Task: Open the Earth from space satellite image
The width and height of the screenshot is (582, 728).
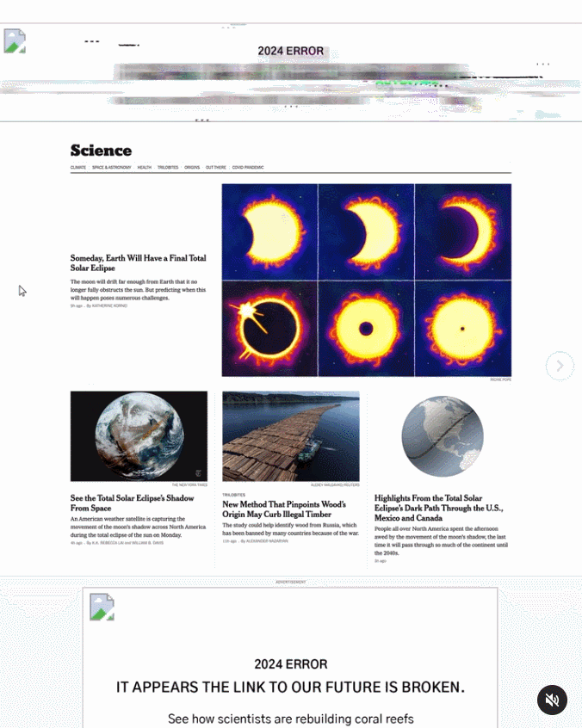Action: click(x=139, y=436)
